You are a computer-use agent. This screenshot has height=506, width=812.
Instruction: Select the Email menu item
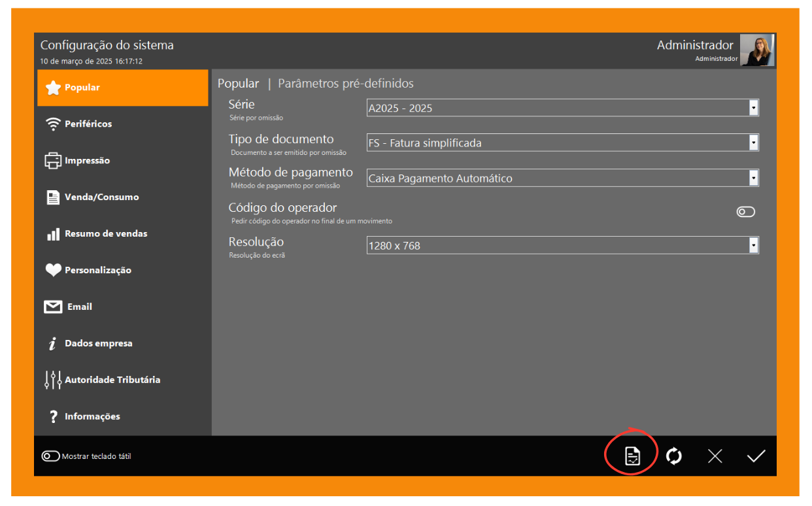pyautogui.click(x=79, y=307)
